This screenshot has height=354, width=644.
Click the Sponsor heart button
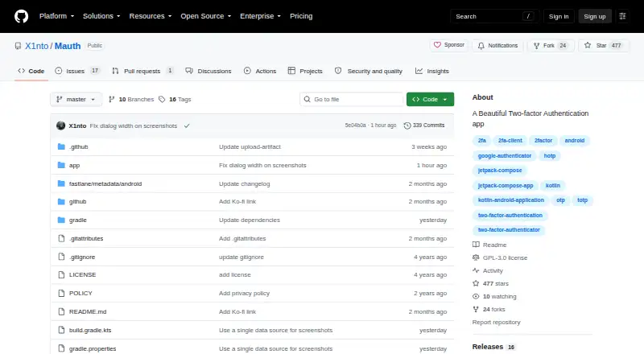tap(449, 45)
